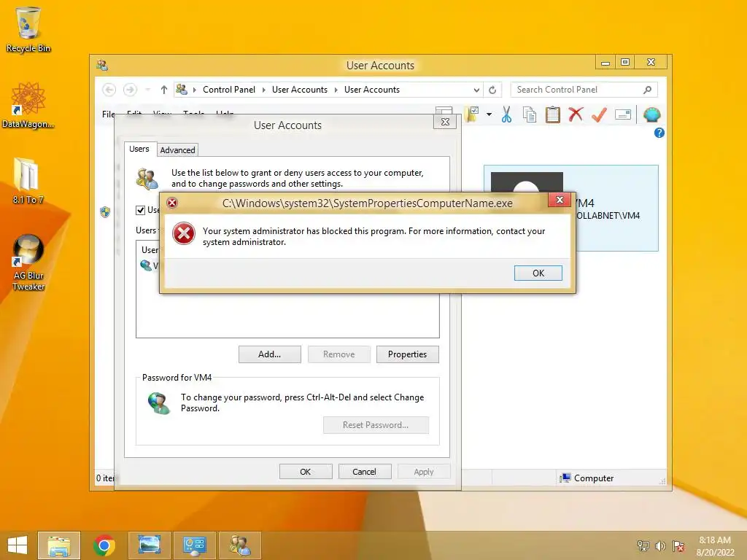Open recent locations dropdown arrow
The height and width of the screenshot is (560, 747).
147,90
